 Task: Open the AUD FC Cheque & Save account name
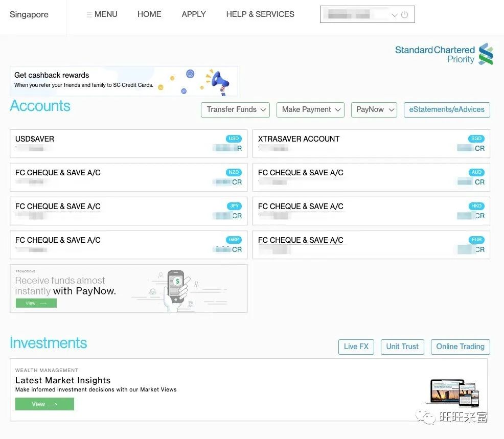click(301, 173)
